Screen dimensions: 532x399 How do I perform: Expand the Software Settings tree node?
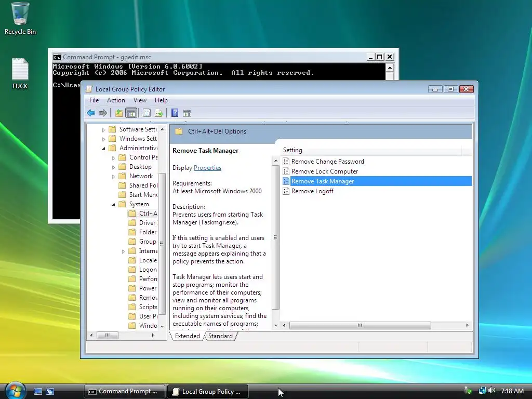click(x=103, y=129)
